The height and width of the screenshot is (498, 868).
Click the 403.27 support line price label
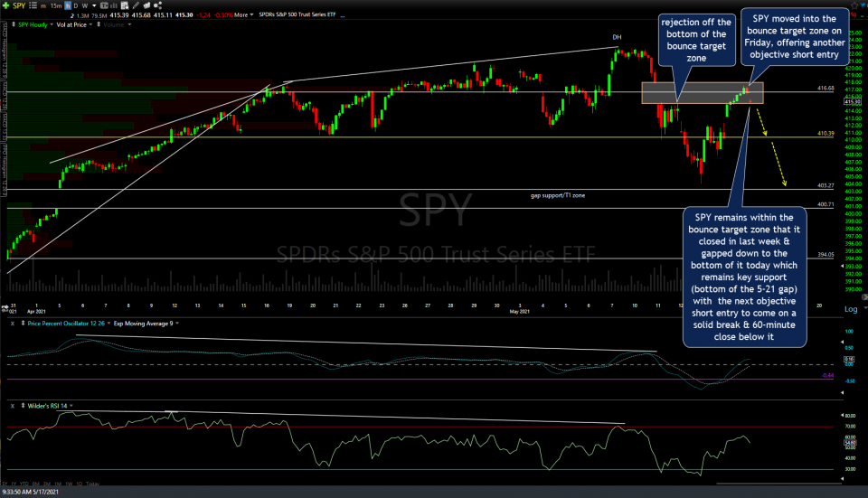[x=826, y=186]
